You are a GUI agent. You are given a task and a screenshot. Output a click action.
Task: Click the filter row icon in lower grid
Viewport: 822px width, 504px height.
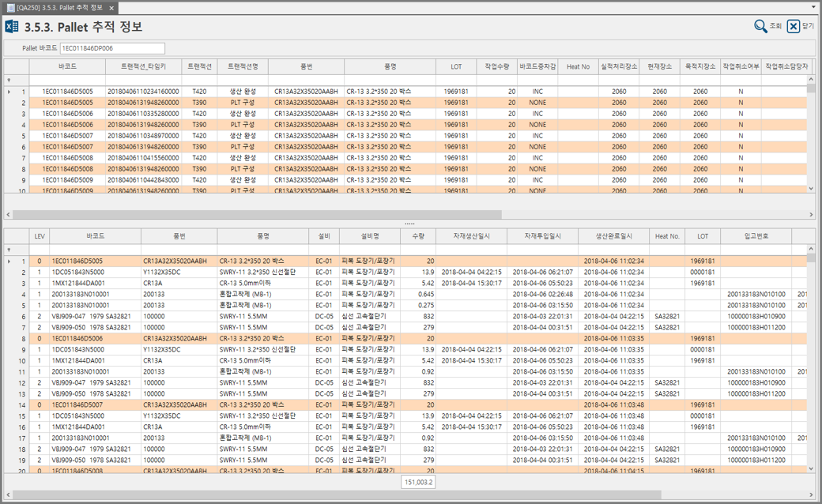[x=9, y=250]
